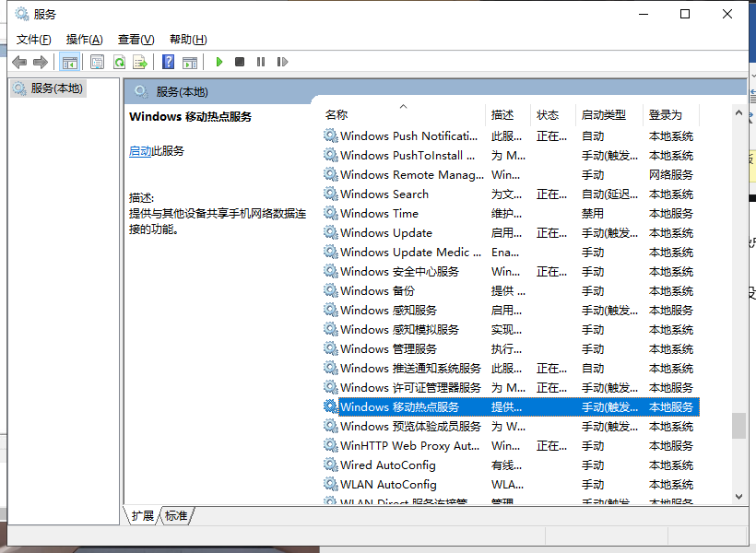
Task: Click the scrollbar down arrow
Action: pyautogui.click(x=739, y=497)
